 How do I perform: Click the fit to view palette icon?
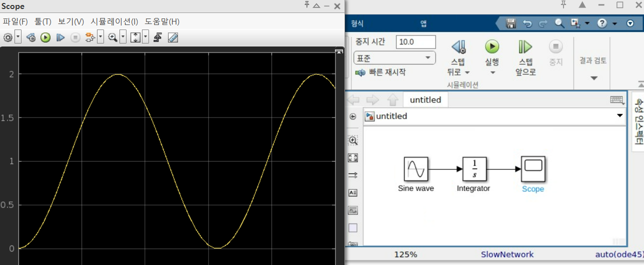point(353,158)
